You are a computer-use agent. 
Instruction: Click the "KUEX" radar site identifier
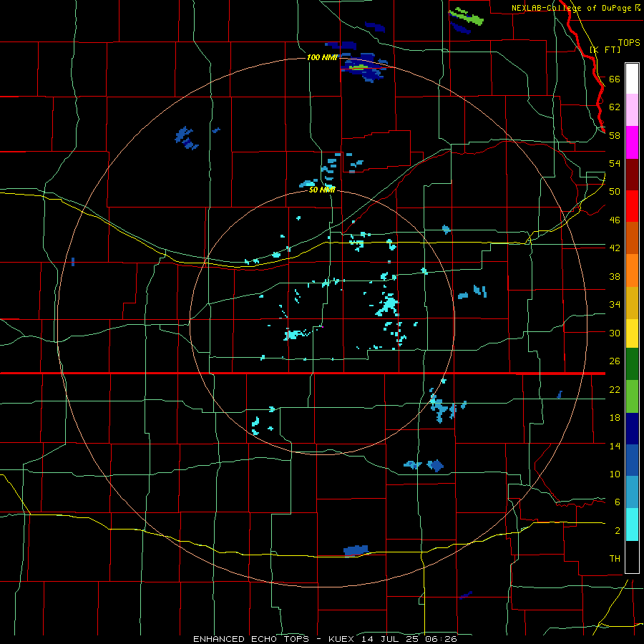click(343, 639)
